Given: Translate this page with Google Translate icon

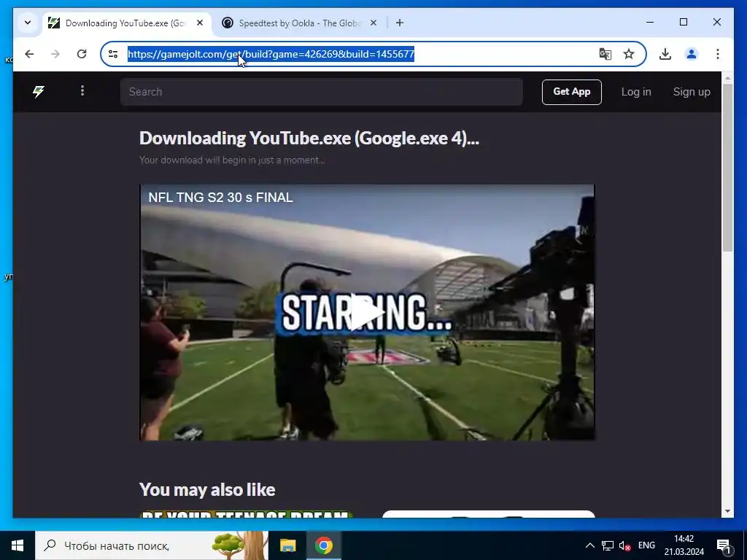Looking at the screenshot, I should (x=605, y=54).
